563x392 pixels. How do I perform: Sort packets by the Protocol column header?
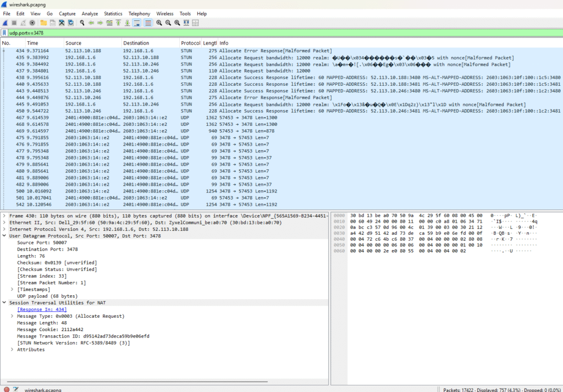190,43
